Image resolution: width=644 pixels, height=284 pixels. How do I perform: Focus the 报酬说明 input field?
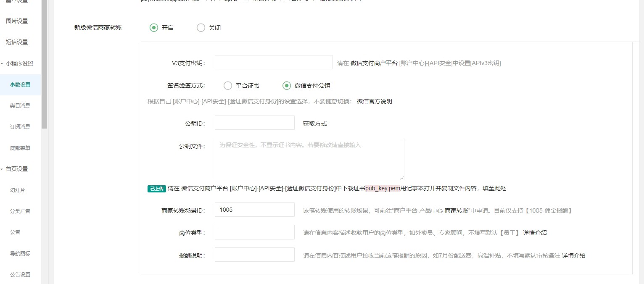coord(255,255)
